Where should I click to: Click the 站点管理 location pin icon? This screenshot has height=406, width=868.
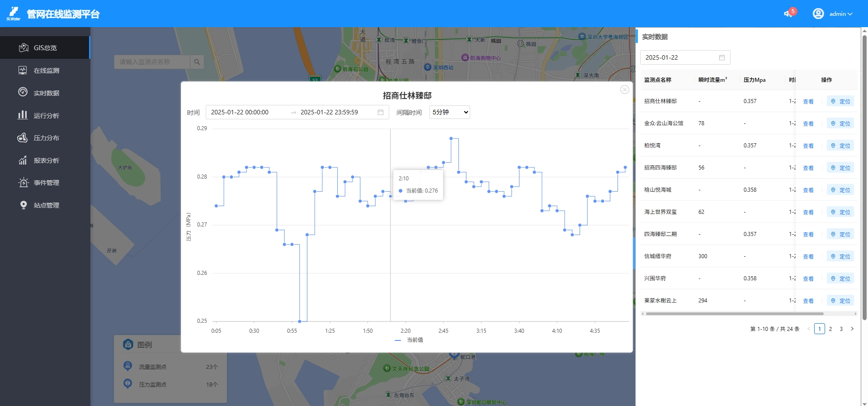(x=24, y=205)
